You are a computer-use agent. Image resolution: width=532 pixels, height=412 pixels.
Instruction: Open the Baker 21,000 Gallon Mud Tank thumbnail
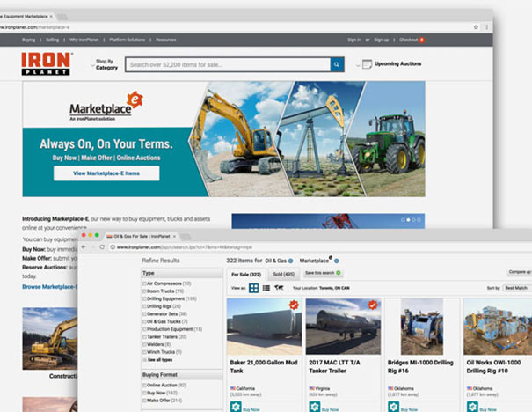tap(265, 327)
